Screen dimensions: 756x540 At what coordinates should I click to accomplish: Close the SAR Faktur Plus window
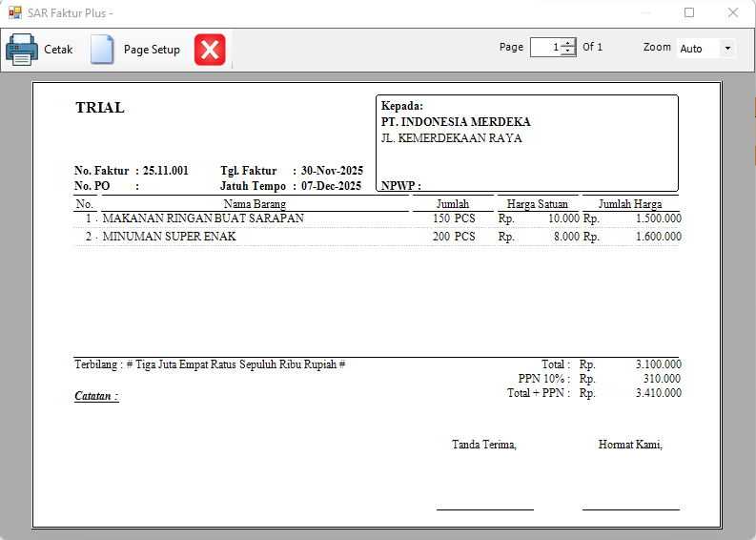pyautogui.click(x=732, y=13)
